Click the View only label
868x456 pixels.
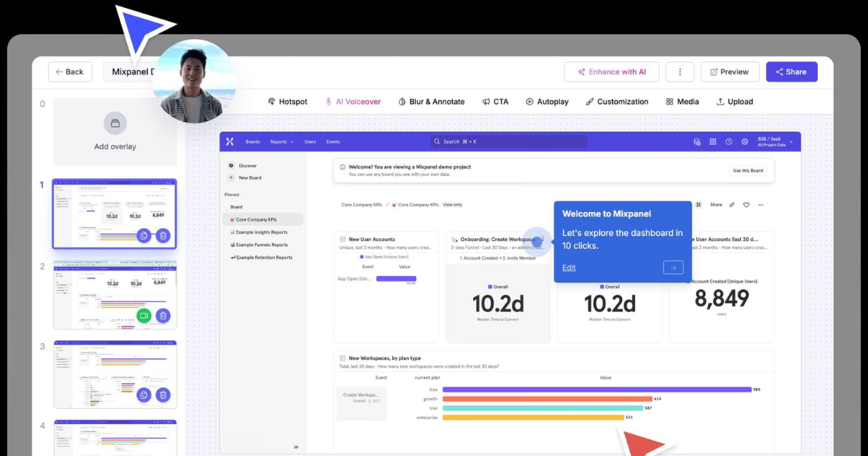pos(452,205)
